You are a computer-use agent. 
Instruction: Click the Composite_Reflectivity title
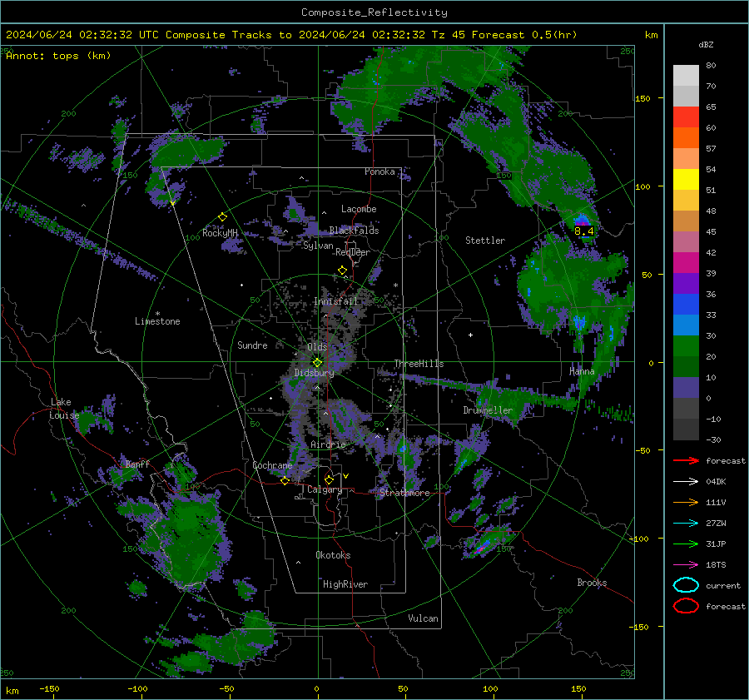pyautogui.click(x=374, y=12)
